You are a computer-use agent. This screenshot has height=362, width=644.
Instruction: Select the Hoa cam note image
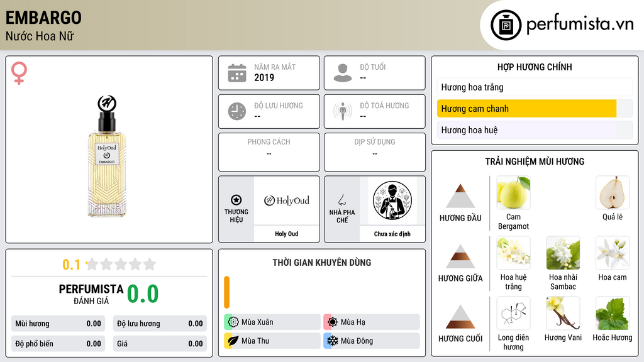coord(613,253)
